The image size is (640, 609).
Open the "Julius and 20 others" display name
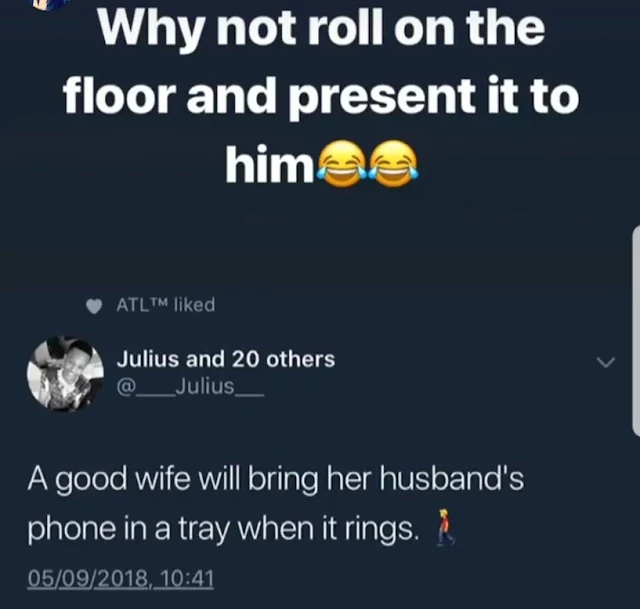[226, 359]
